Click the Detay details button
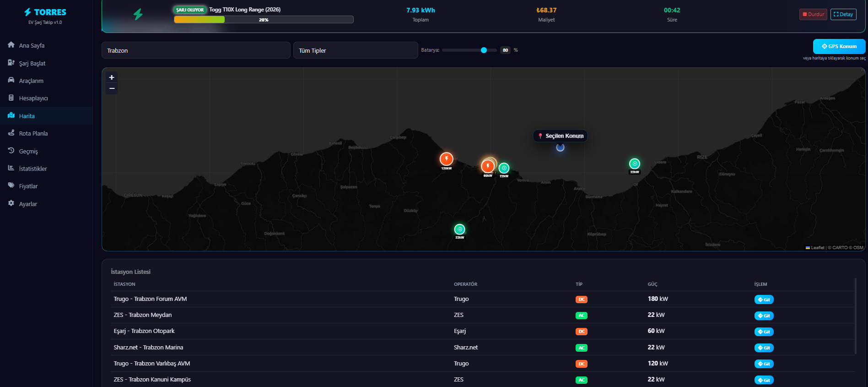Screen dimensions: 868x387 pos(843,14)
